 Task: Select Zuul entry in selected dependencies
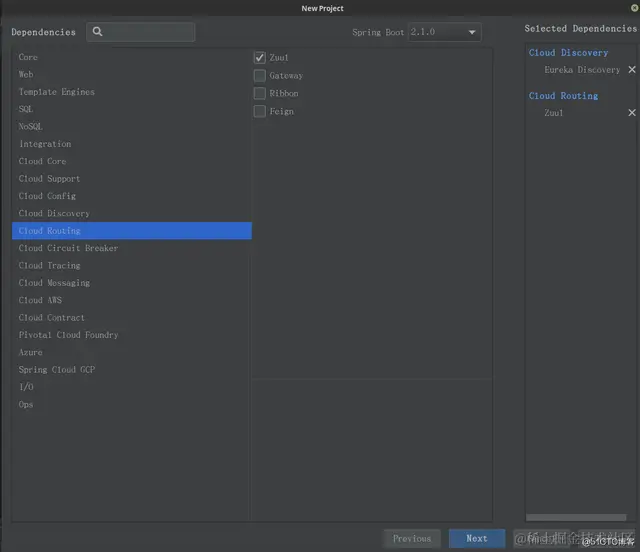553,113
